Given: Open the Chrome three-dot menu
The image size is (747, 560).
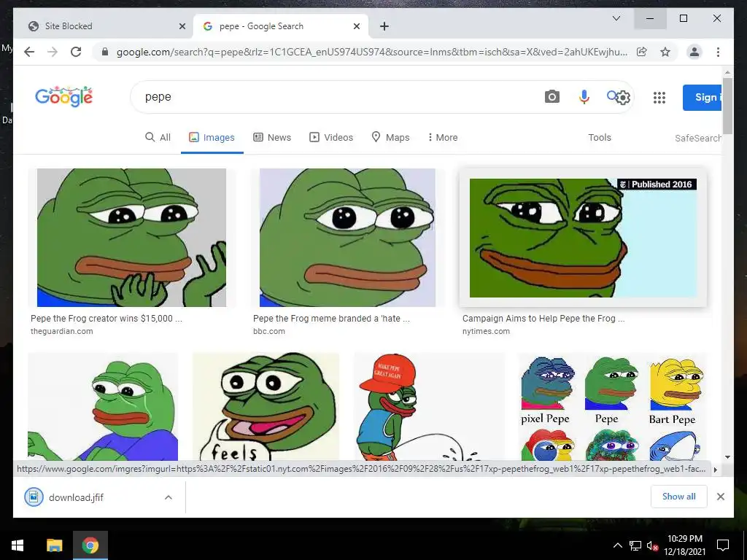Looking at the screenshot, I should 718,52.
